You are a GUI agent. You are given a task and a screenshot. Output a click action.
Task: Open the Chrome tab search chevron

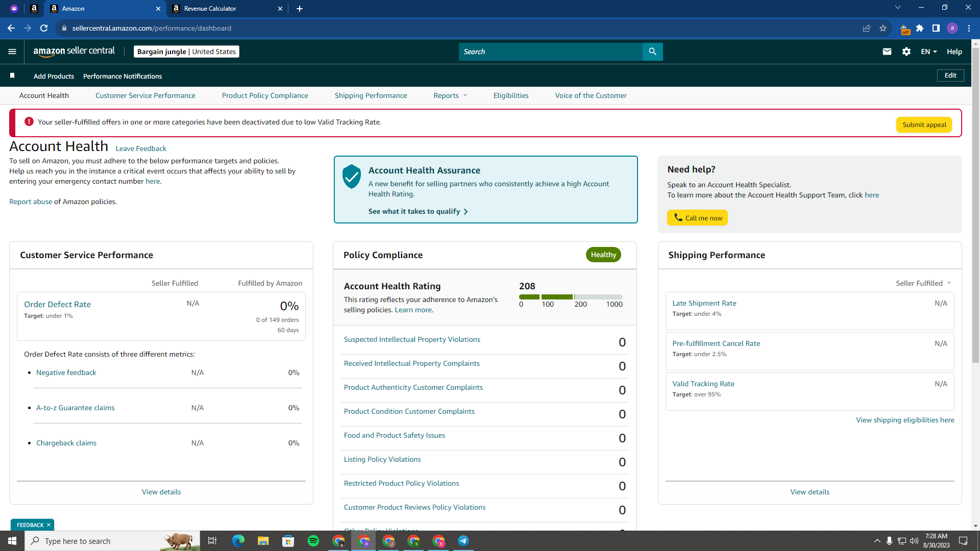click(x=898, y=8)
